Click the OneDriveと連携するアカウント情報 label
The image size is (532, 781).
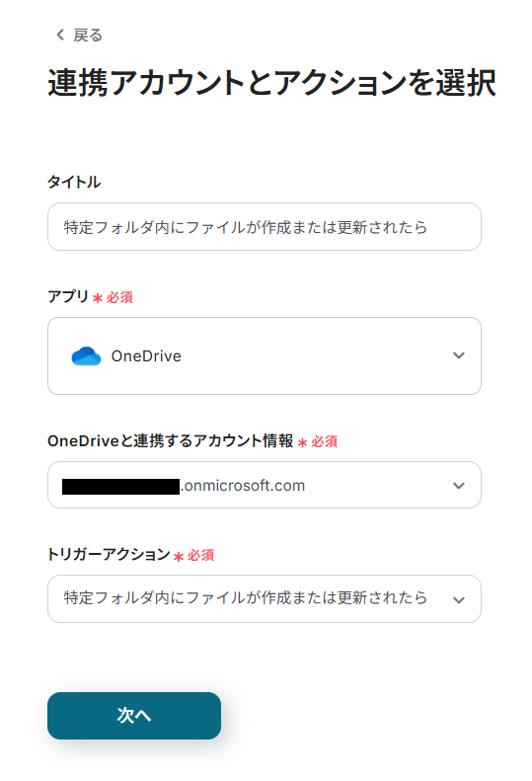[x=171, y=440]
